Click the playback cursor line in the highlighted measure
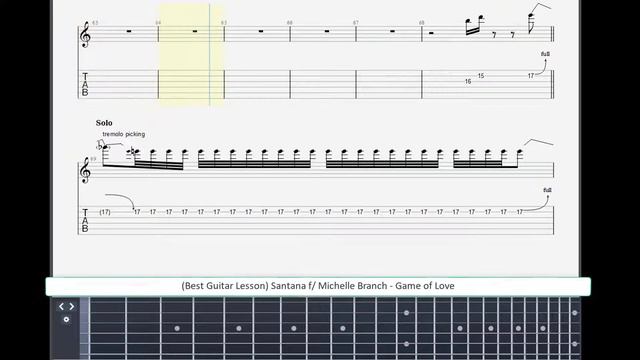The height and width of the screenshot is (360, 640). pyautogui.click(x=210, y=55)
